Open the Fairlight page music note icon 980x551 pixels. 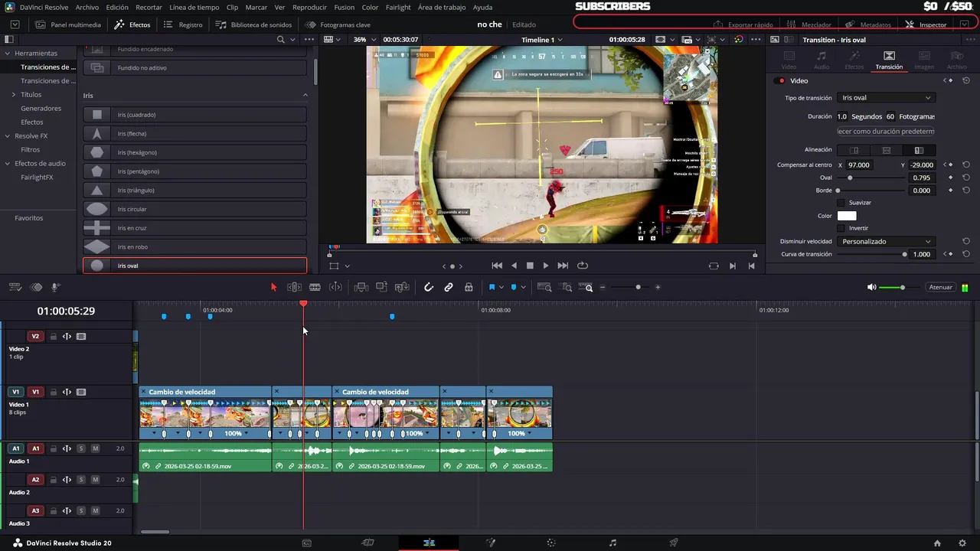click(612, 543)
